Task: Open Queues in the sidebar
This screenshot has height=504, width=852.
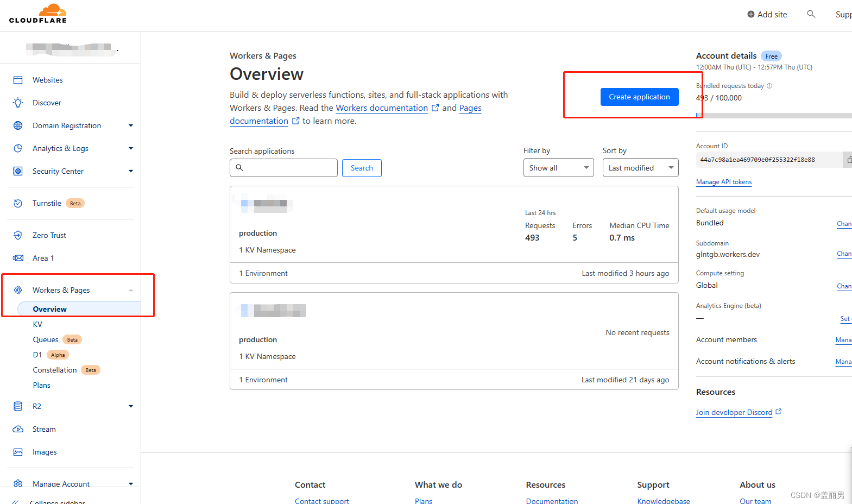Action: click(46, 339)
